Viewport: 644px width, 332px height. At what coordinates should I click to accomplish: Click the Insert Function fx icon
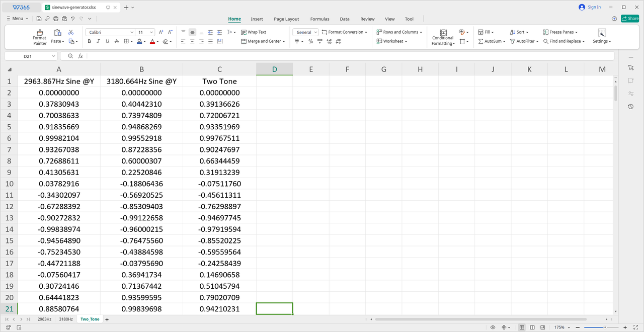click(x=80, y=56)
